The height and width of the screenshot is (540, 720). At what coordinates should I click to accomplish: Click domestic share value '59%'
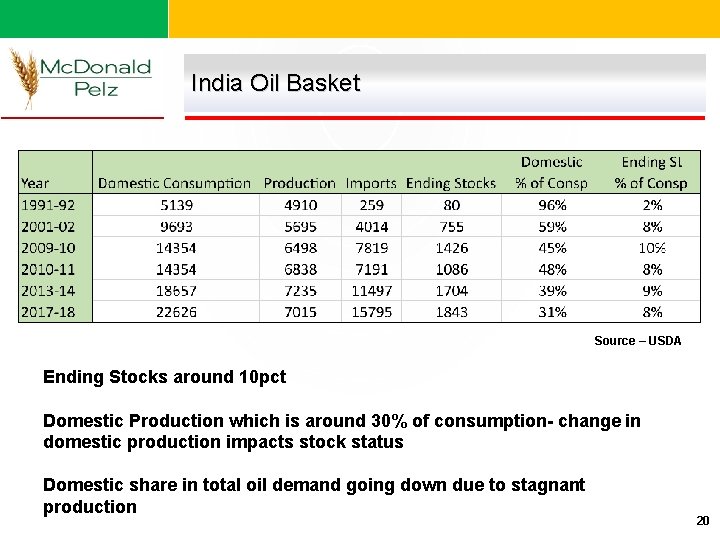click(x=552, y=226)
